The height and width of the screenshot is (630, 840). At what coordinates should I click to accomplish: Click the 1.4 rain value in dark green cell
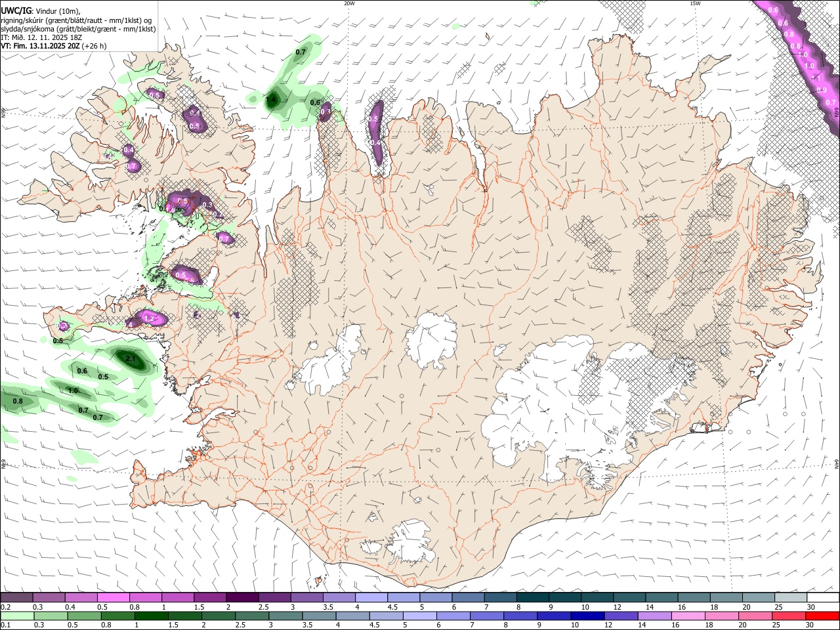click(x=271, y=100)
